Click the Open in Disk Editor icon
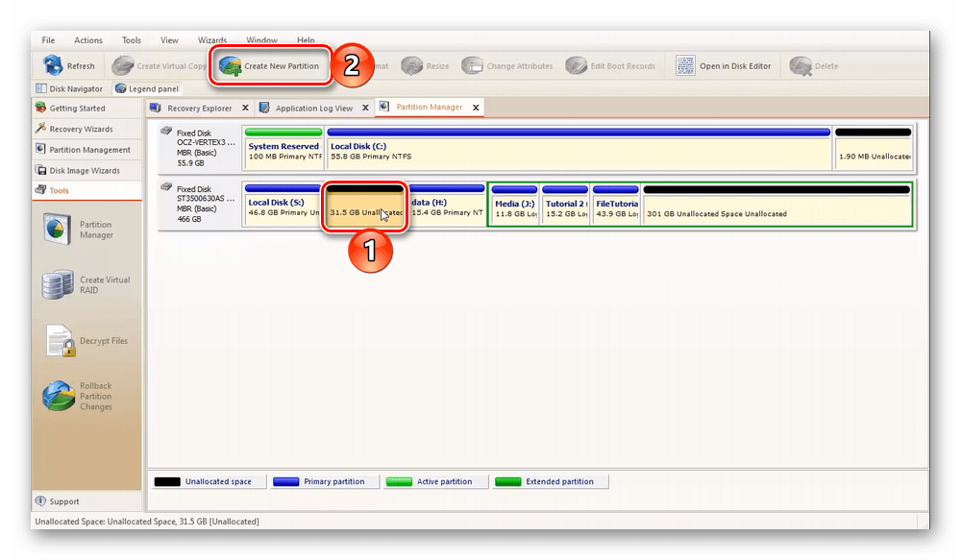The width and height of the screenshot is (961, 560). pos(685,65)
